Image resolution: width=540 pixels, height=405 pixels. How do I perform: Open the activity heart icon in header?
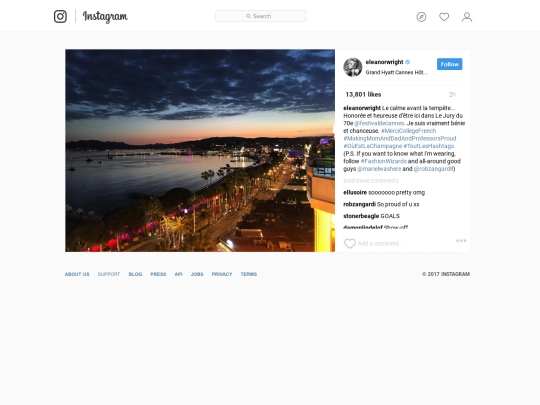(x=444, y=17)
